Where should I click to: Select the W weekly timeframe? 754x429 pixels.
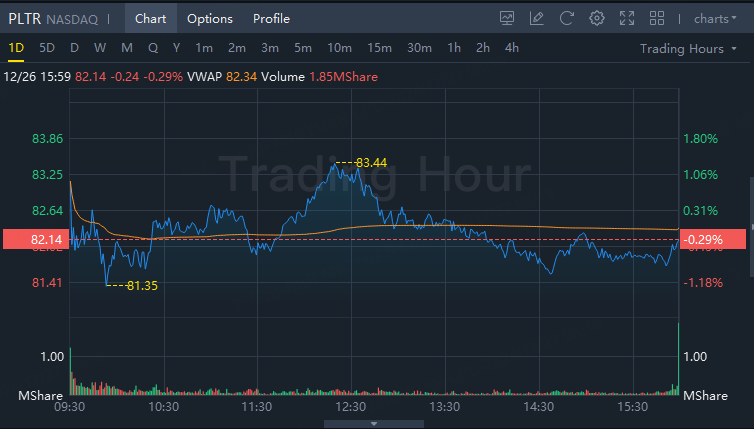click(x=100, y=48)
